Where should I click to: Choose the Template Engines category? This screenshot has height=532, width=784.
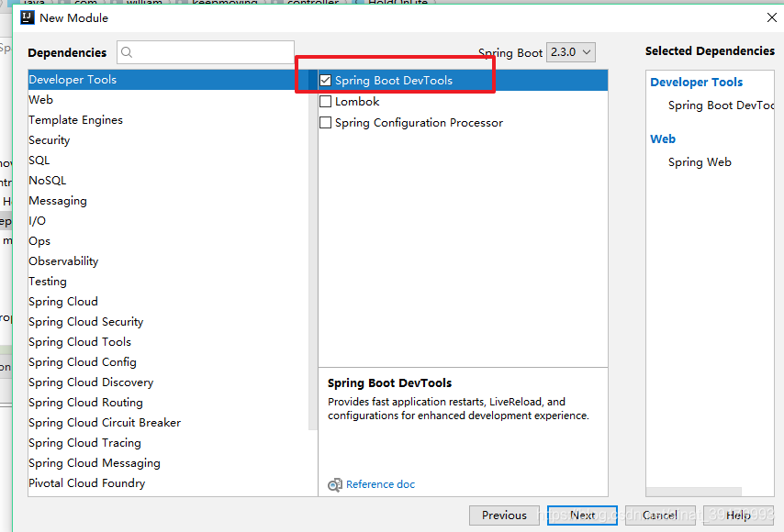169,120
